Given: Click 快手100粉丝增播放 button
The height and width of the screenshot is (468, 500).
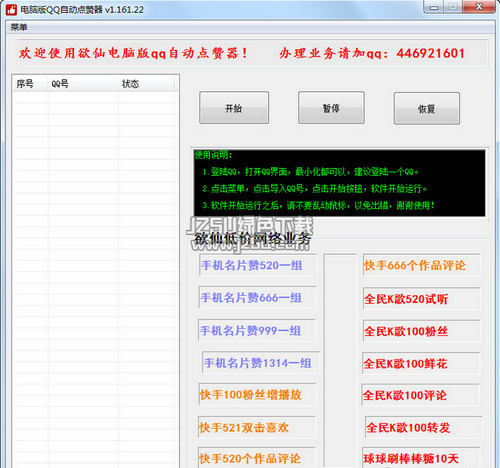Looking at the screenshot, I should click(x=257, y=394).
